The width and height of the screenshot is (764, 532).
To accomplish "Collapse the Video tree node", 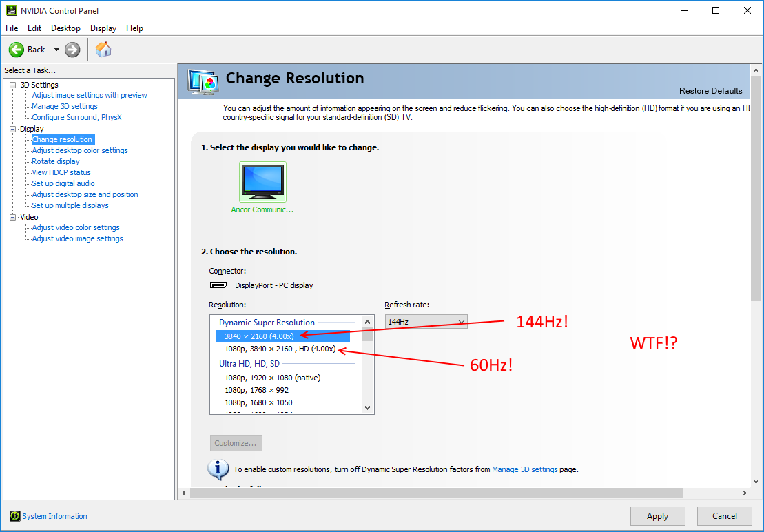I will (12, 217).
